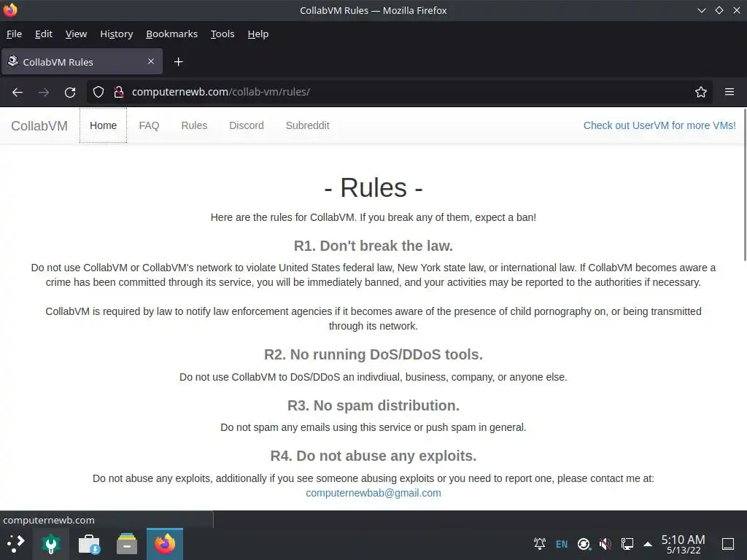Open the Subreddit link
747x560 pixels.
(x=308, y=125)
